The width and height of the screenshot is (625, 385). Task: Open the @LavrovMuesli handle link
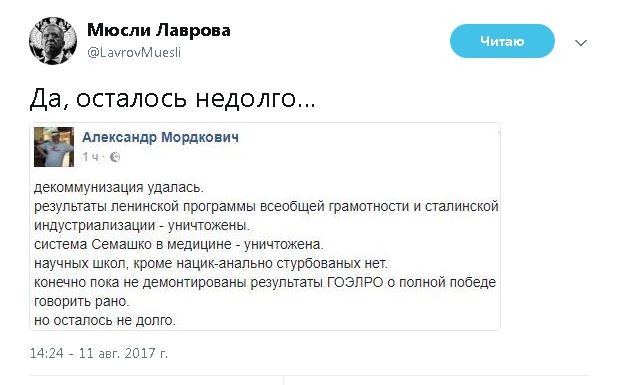point(134,52)
